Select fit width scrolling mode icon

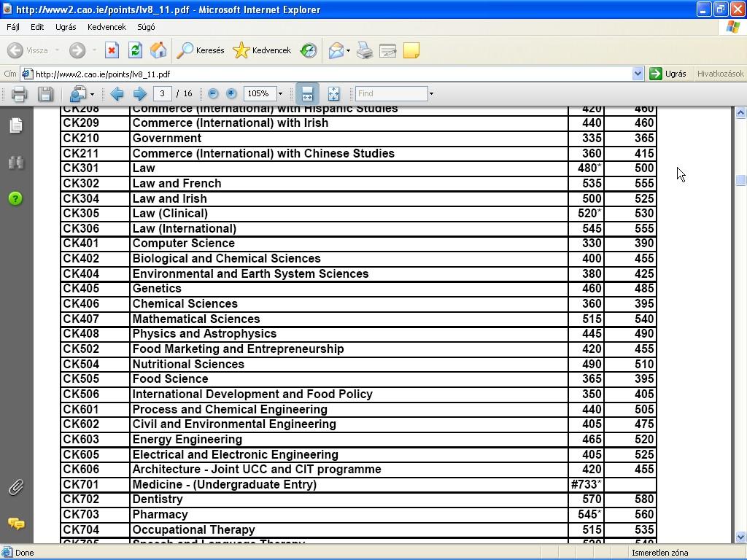tap(307, 94)
